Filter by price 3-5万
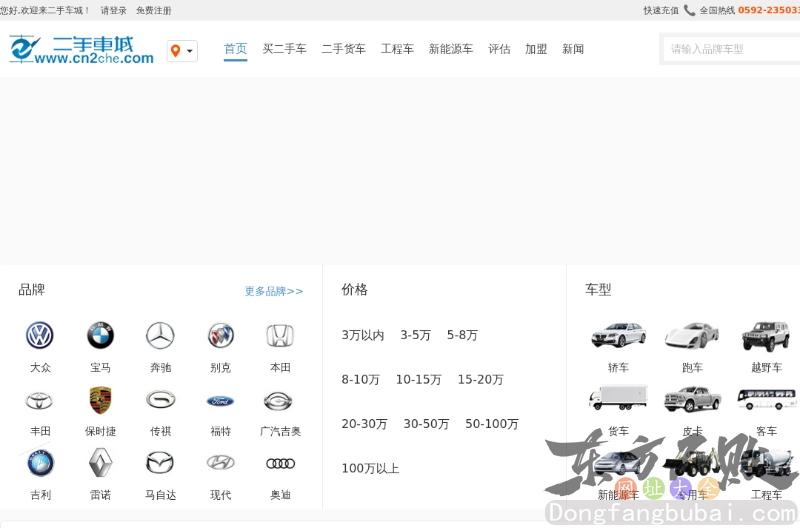This screenshot has width=800, height=528. (x=415, y=335)
